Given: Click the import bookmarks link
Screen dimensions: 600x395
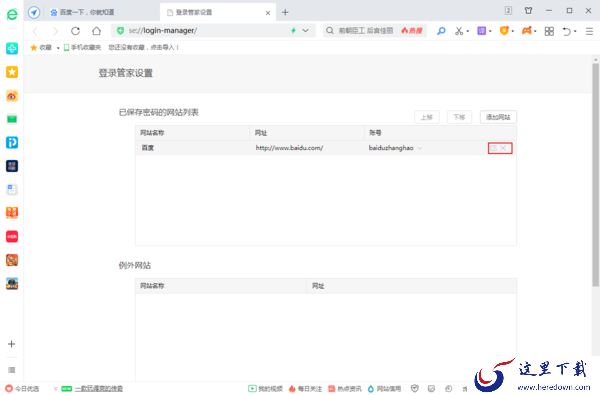Looking at the screenshot, I should (x=144, y=47).
